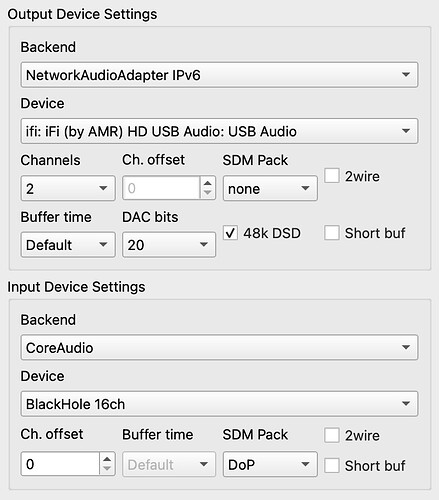Image resolution: width=439 pixels, height=500 pixels.
Task: Uncheck the 48k DSD checkbox
Action: (x=230, y=232)
